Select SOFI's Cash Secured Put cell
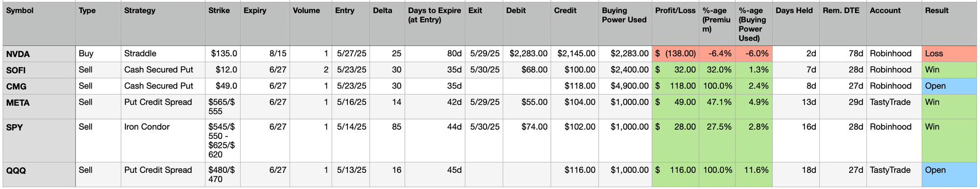This screenshot has height=189, width=980. 163,70
